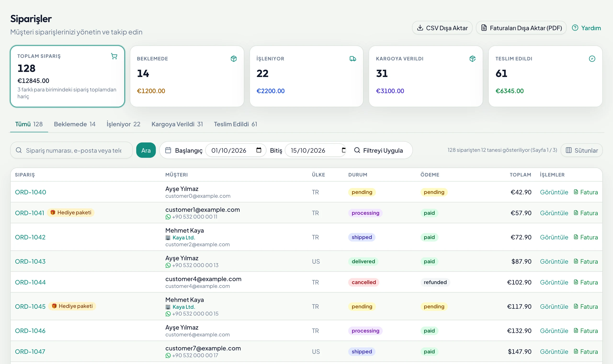The width and height of the screenshot is (613, 364).
Task: Click the check circle icon in Teslim Edildi card
Action: [592, 59]
